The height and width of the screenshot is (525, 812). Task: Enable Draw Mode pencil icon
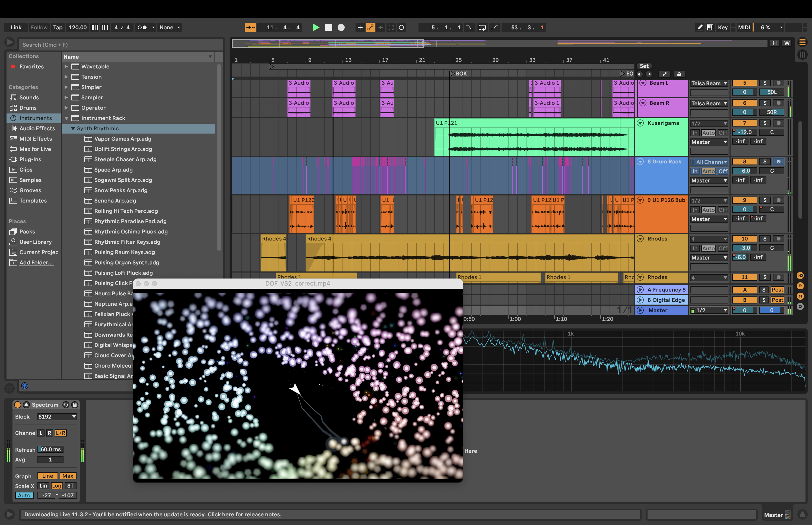700,27
